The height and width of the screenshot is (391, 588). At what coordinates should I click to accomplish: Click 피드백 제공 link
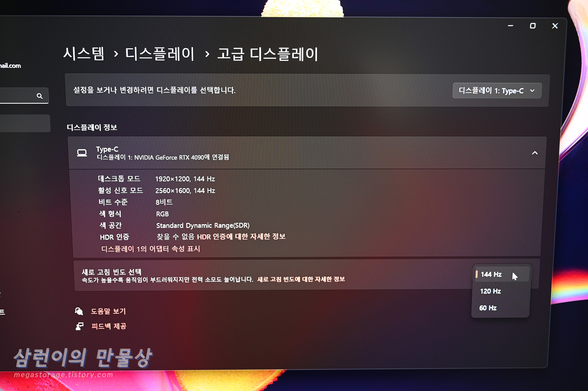pyautogui.click(x=109, y=326)
